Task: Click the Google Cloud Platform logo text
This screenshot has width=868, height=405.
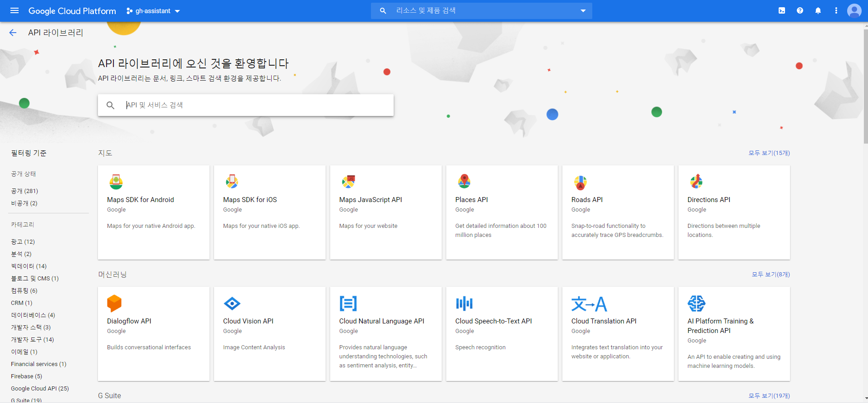Action: coord(72,11)
